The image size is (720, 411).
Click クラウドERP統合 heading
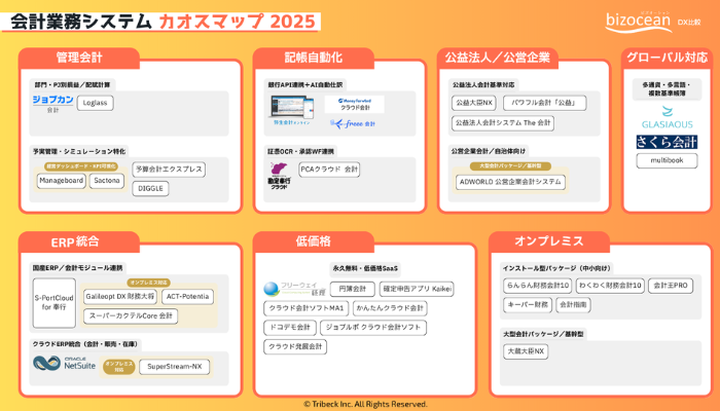85,344
